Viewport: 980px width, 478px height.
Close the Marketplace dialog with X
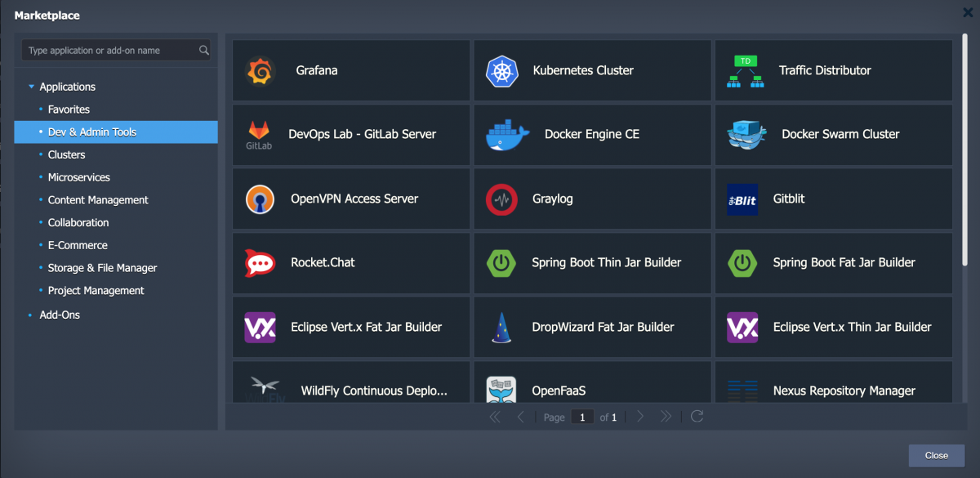pyautogui.click(x=967, y=12)
